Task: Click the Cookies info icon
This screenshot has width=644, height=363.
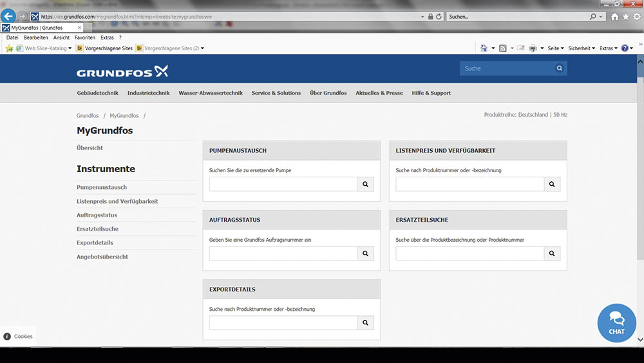Action: 7,337
